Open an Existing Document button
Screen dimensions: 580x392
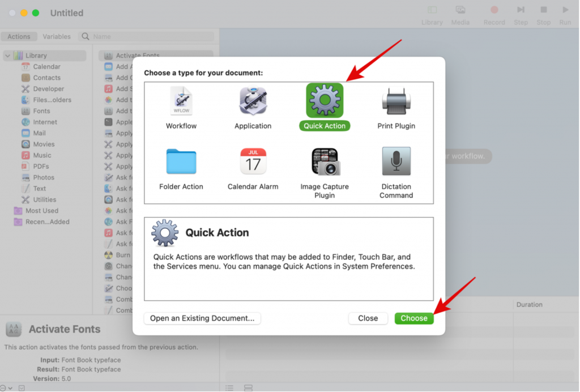(202, 318)
